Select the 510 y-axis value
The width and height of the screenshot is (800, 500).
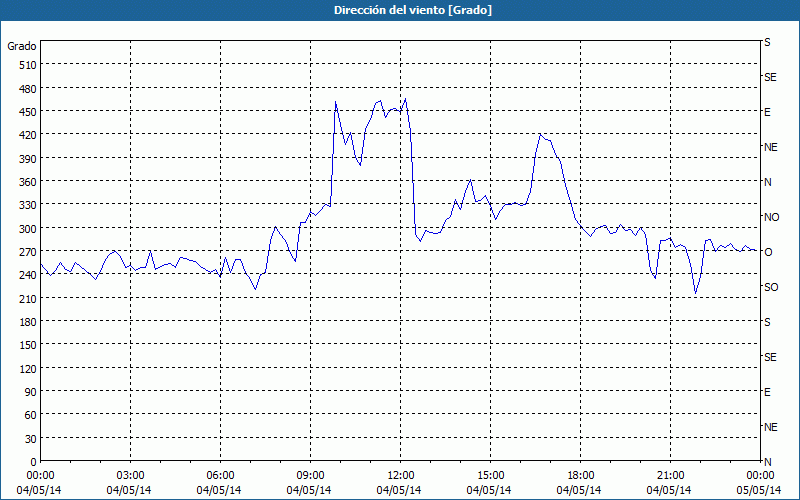(29, 65)
